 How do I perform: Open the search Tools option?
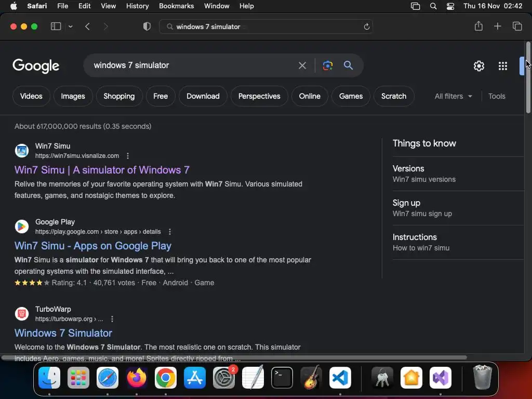pos(497,96)
